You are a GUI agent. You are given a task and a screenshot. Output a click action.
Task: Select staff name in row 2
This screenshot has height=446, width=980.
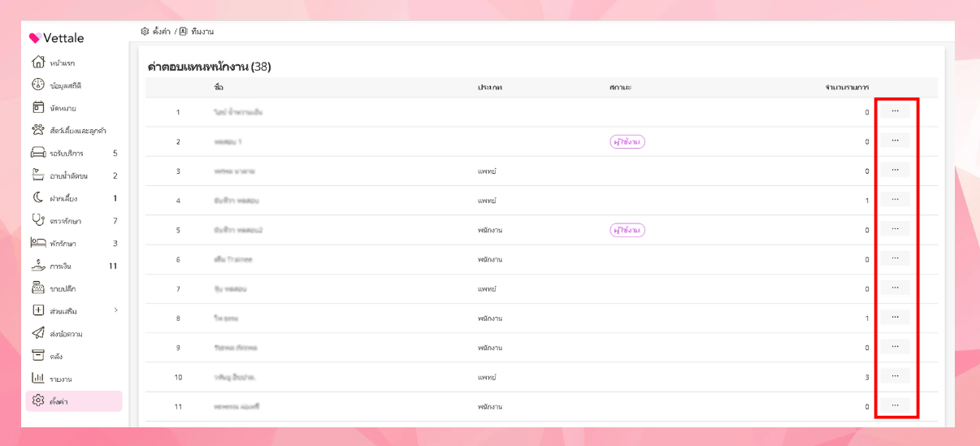(228, 142)
